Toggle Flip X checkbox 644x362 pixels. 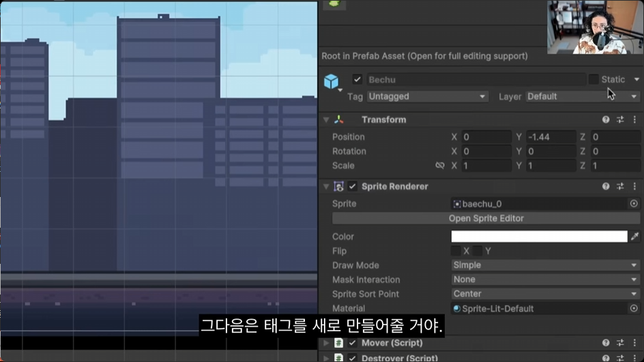pos(456,251)
